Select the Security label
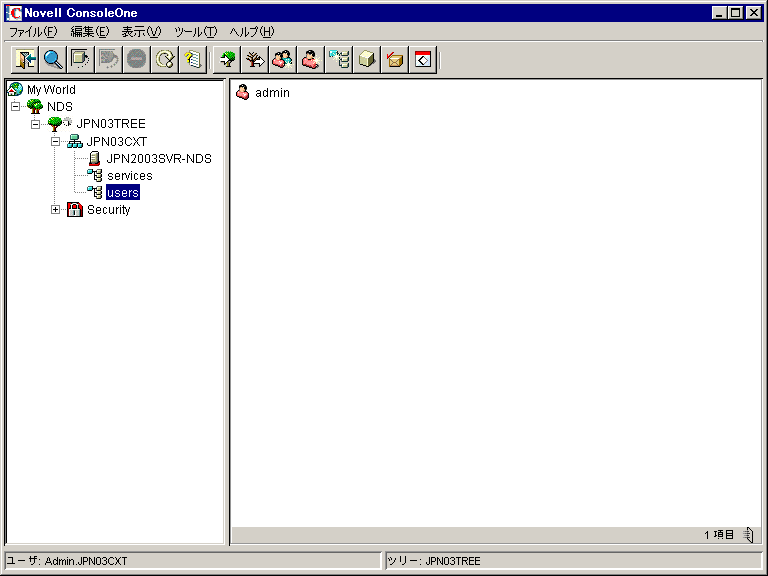Image resolution: width=768 pixels, height=576 pixels. pos(109,210)
